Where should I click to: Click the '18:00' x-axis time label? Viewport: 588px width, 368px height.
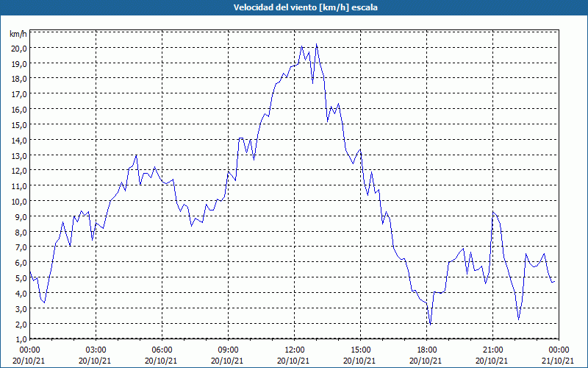[x=427, y=350]
